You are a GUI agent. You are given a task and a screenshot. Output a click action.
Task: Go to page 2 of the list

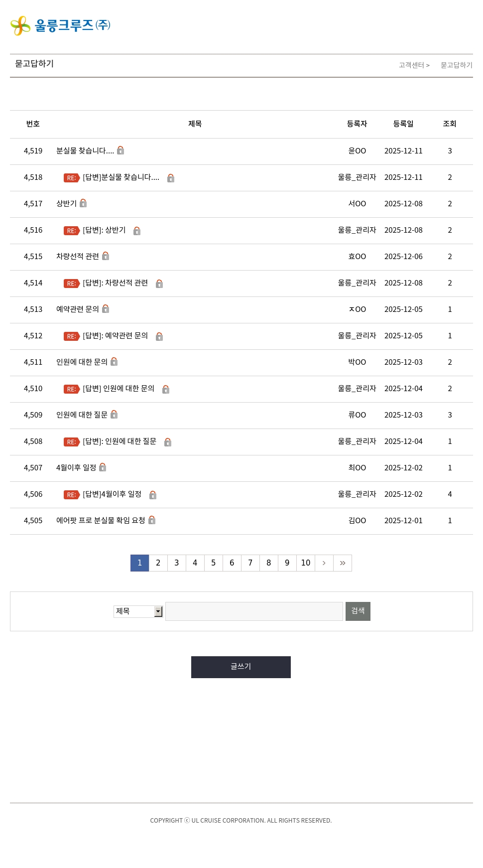[158, 563]
